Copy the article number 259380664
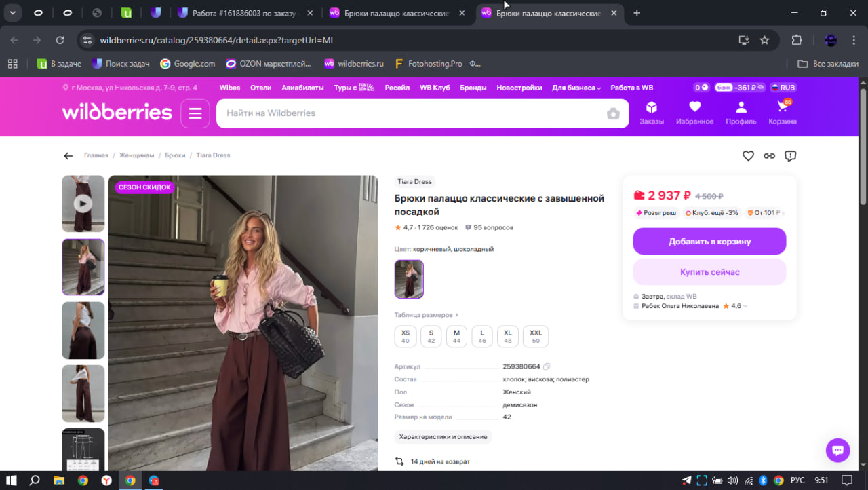868x490 pixels. [x=547, y=366]
